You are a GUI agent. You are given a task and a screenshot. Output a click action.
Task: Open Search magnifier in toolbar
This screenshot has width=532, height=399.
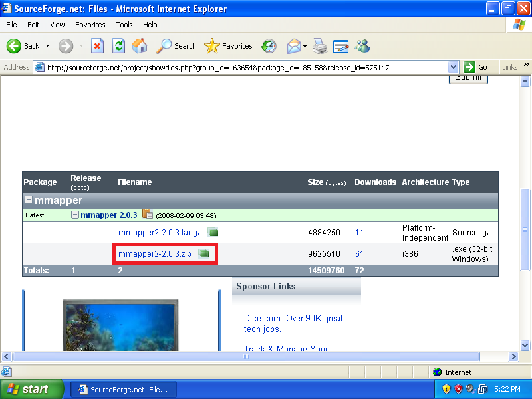pos(164,46)
